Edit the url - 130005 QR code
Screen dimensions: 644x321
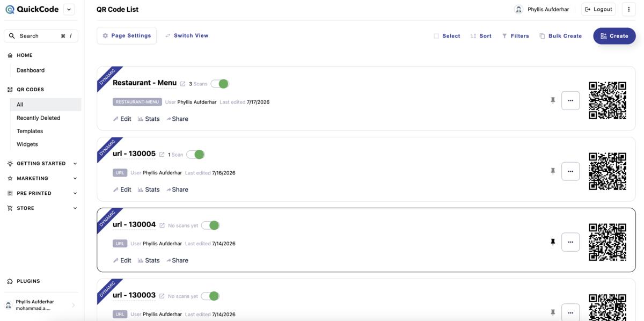pyautogui.click(x=122, y=190)
